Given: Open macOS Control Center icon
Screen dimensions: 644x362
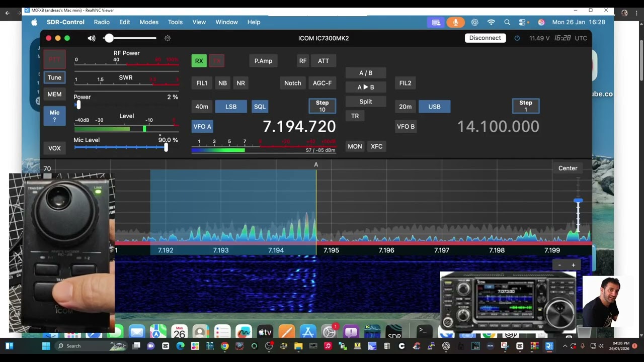Looking at the screenshot, I should 523,22.
